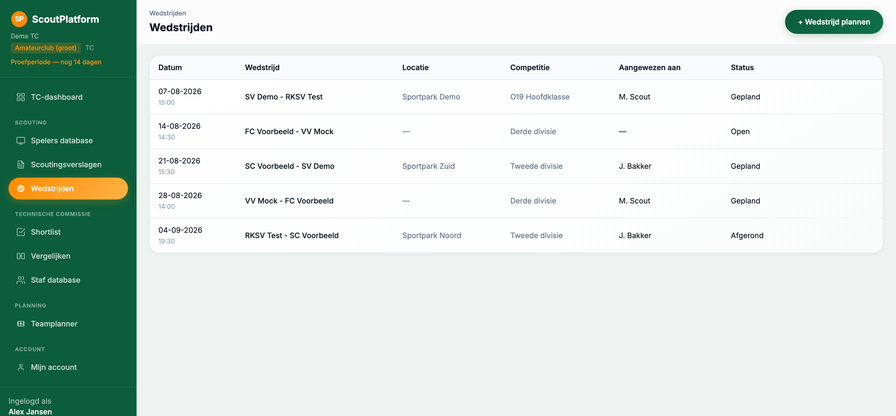The height and width of the screenshot is (416, 896).
Task: Click Alex Jansen logged-in user name
Action: 30,411
